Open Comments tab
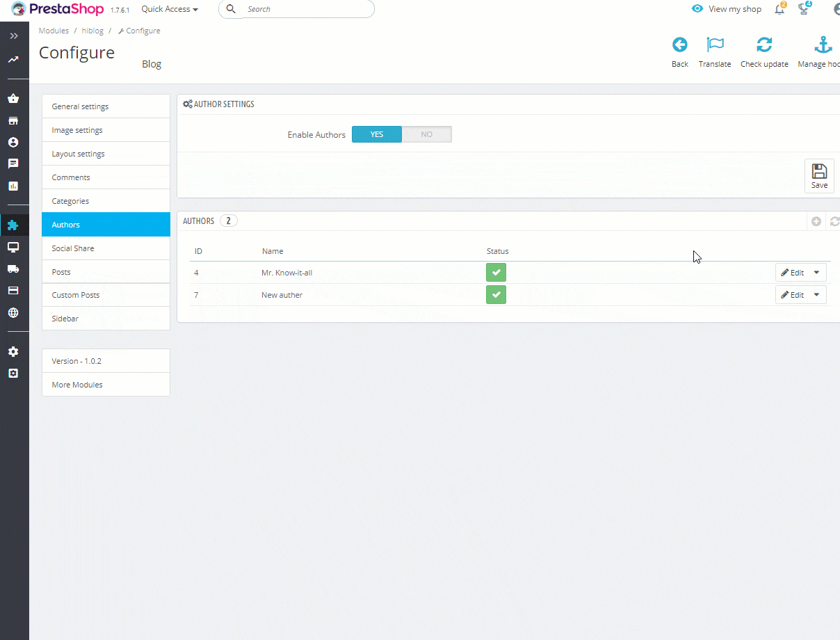840x640 pixels. (x=106, y=177)
